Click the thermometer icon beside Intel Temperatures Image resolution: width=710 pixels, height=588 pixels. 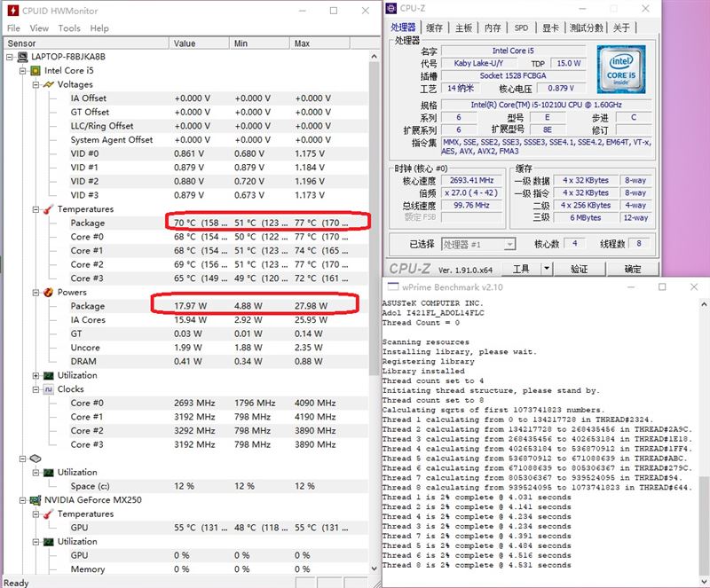coord(49,209)
